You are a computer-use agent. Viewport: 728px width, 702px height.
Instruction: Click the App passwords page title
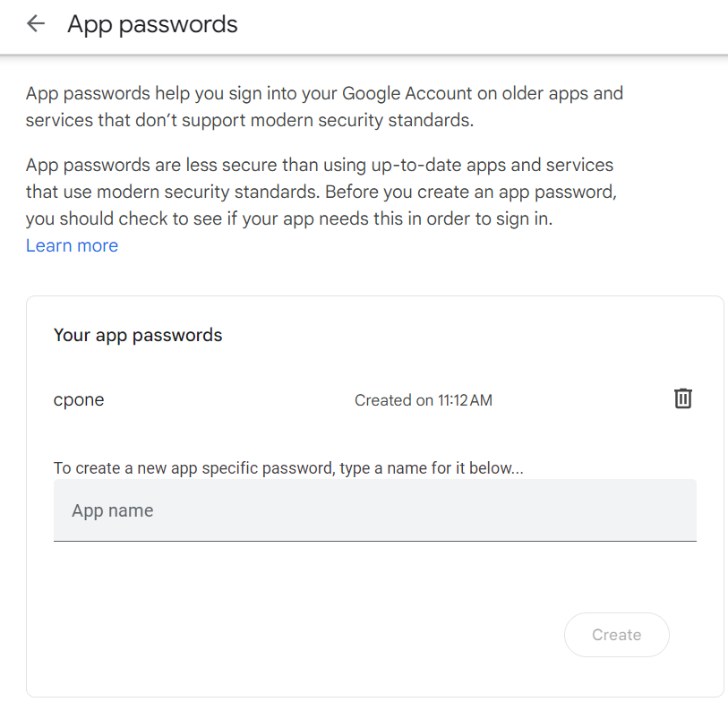[152, 24]
